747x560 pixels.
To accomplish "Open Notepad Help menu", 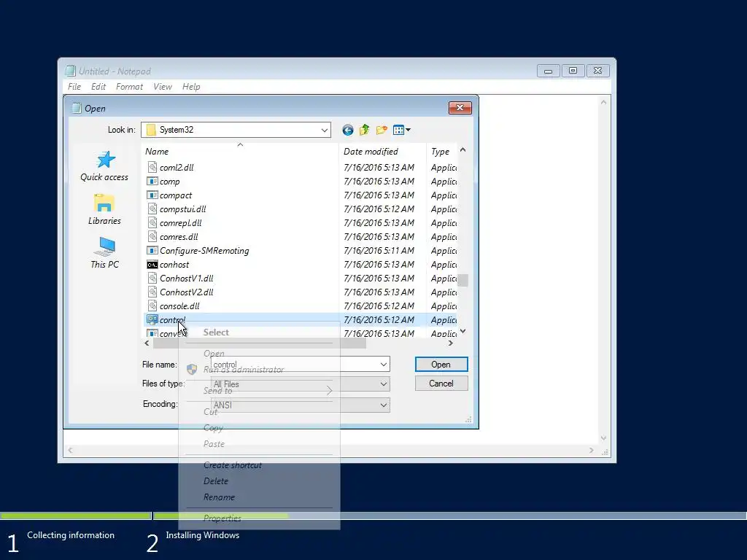I will [x=191, y=87].
